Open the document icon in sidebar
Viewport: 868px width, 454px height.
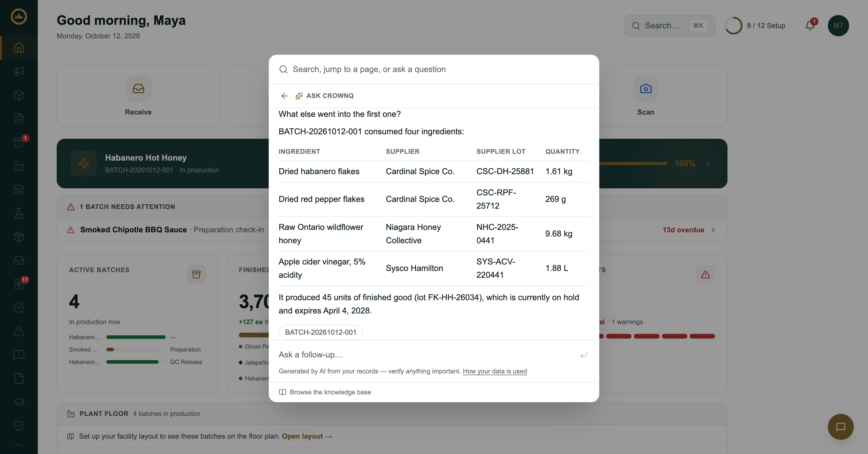[19, 119]
